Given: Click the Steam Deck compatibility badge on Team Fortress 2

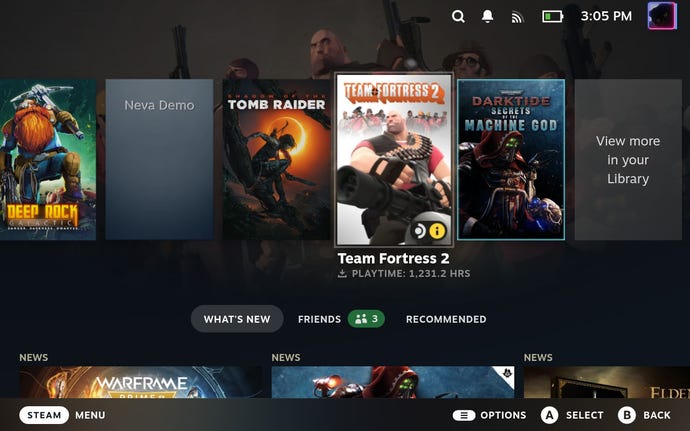Looking at the screenshot, I should [419, 230].
